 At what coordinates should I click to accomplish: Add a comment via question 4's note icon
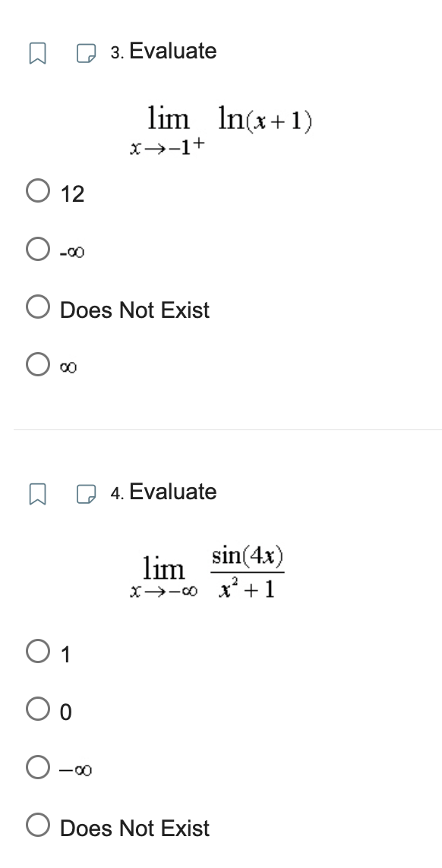pyautogui.click(x=87, y=491)
